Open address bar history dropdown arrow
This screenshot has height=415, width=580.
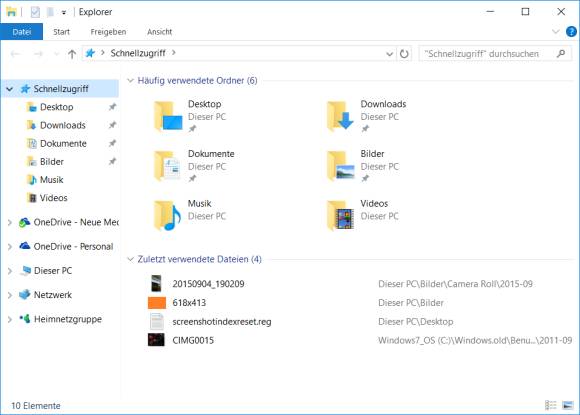389,54
